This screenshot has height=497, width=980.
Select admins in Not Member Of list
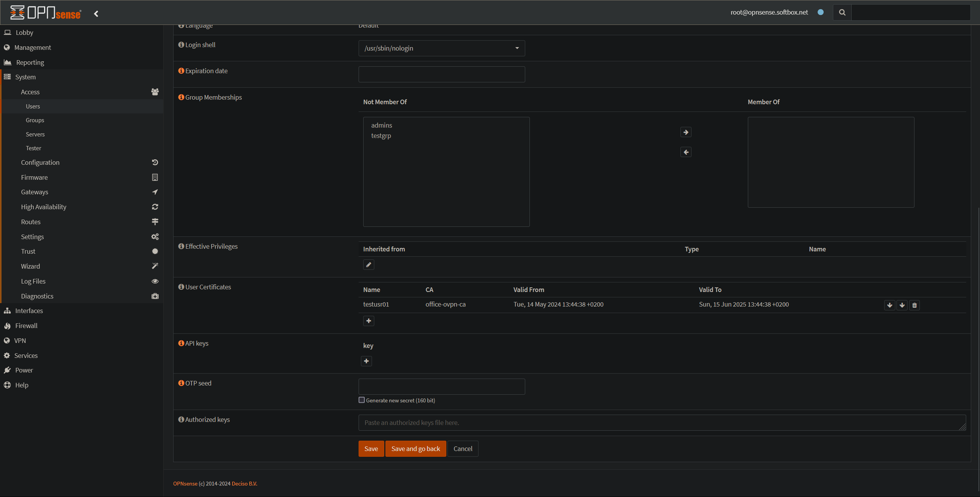tap(381, 125)
